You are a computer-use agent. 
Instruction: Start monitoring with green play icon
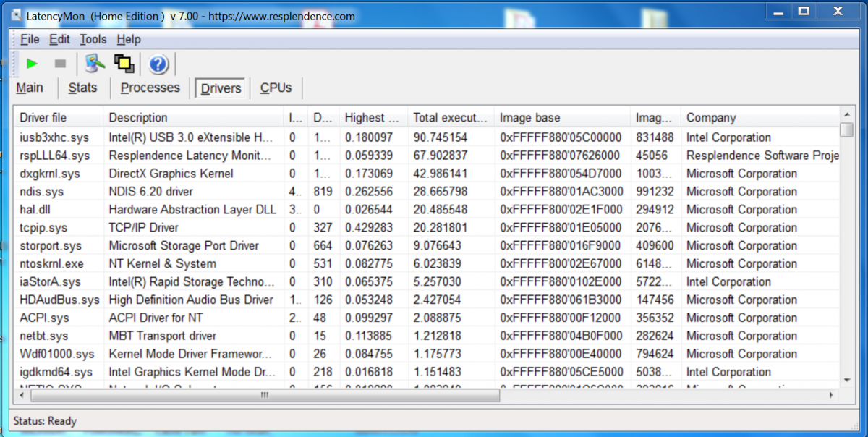coord(31,64)
